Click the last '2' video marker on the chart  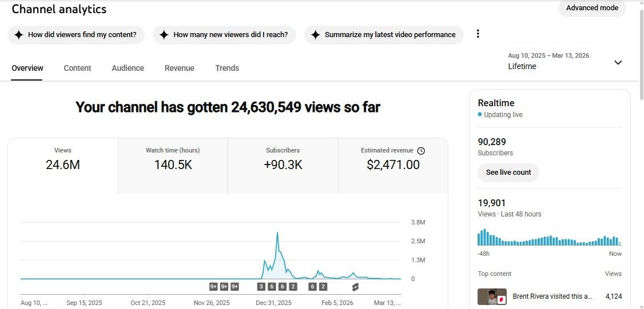323,287
